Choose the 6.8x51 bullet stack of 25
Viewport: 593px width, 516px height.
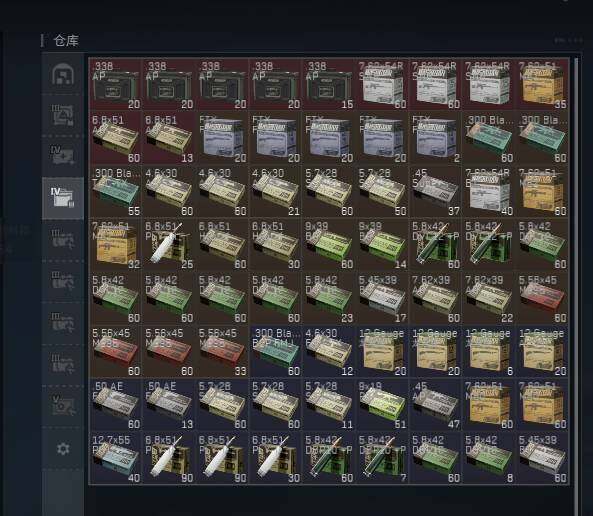click(x=169, y=244)
